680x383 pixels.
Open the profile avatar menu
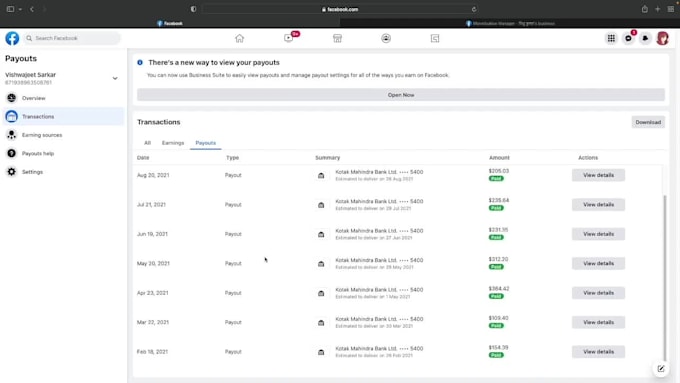(x=663, y=38)
